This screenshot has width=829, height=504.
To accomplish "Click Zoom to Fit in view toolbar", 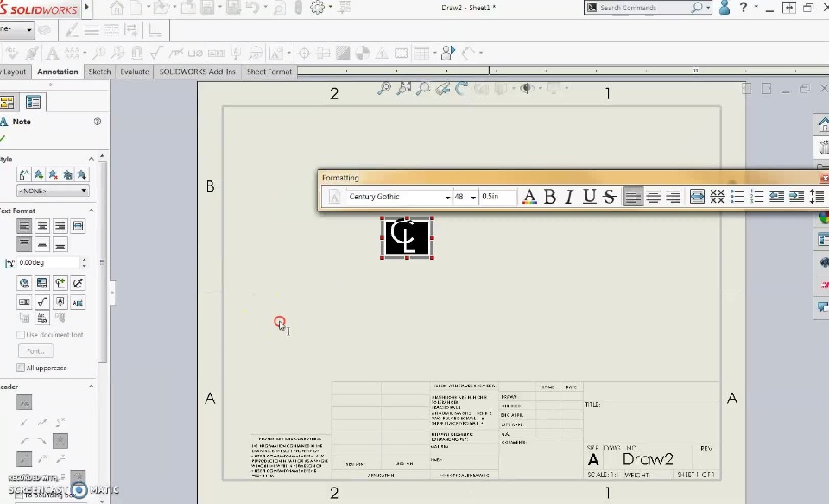I will click(384, 88).
